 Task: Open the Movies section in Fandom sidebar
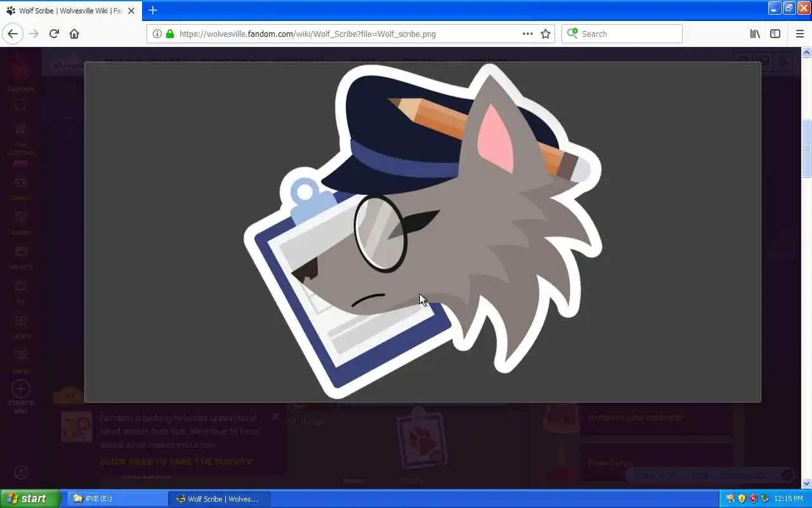pyautogui.click(x=20, y=257)
